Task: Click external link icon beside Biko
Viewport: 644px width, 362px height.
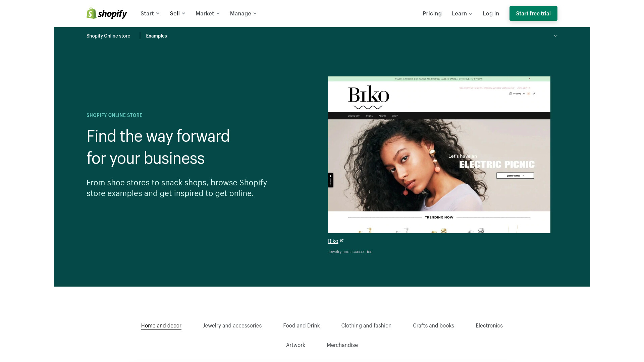Action: tap(342, 241)
